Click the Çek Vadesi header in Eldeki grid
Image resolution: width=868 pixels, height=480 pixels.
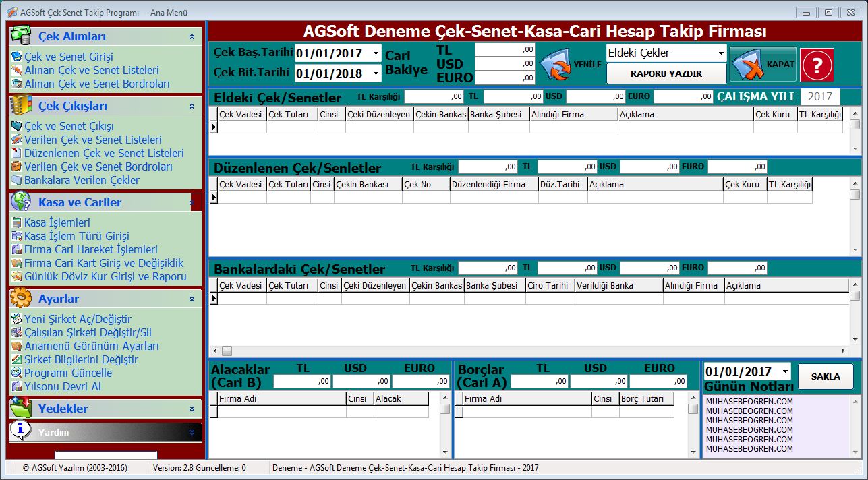241,115
